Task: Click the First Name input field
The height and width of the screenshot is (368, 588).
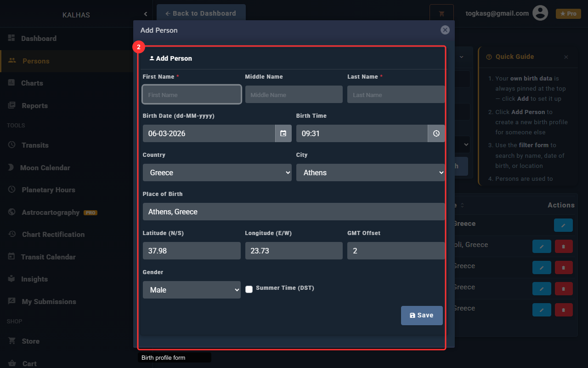Action: click(192, 94)
